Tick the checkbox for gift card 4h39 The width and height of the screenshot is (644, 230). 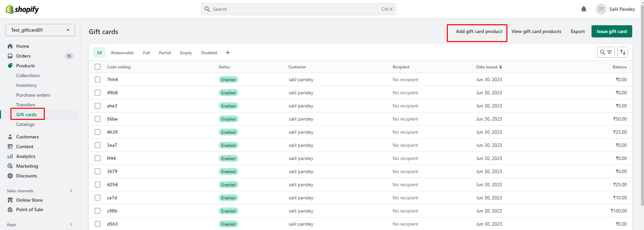[98, 132]
